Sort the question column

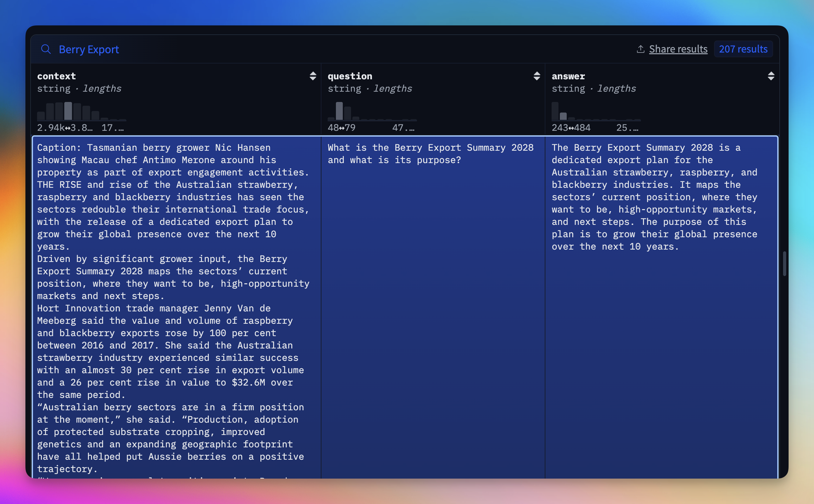(x=536, y=76)
